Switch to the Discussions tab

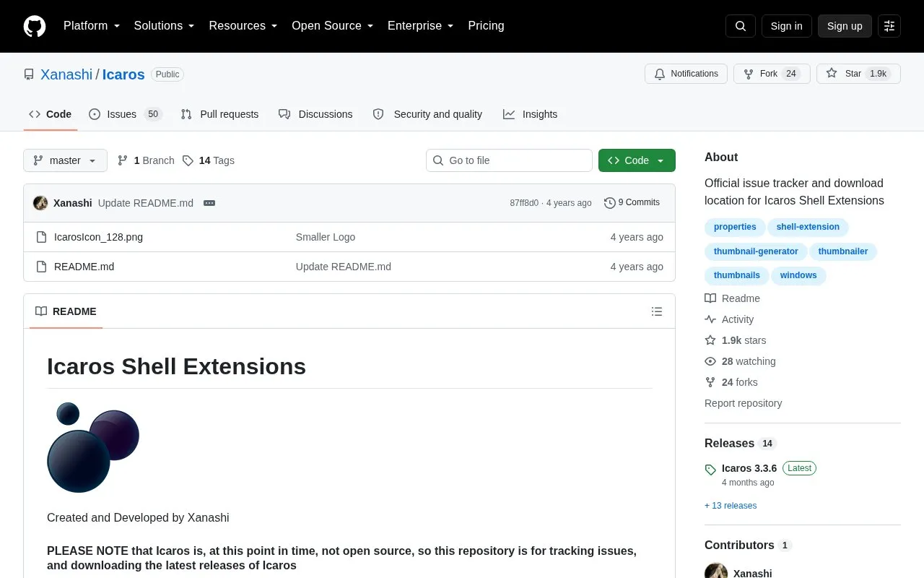pyautogui.click(x=315, y=114)
